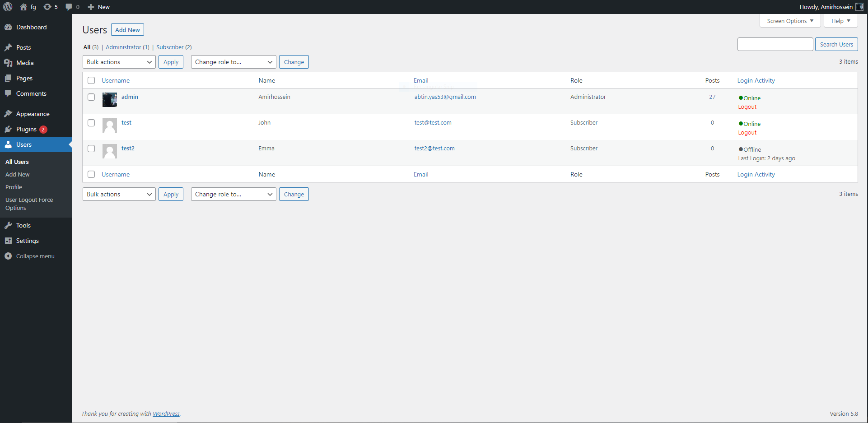868x423 pixels.
Task: Open the Appearance section from the sidebar
Action: (32, 113)
